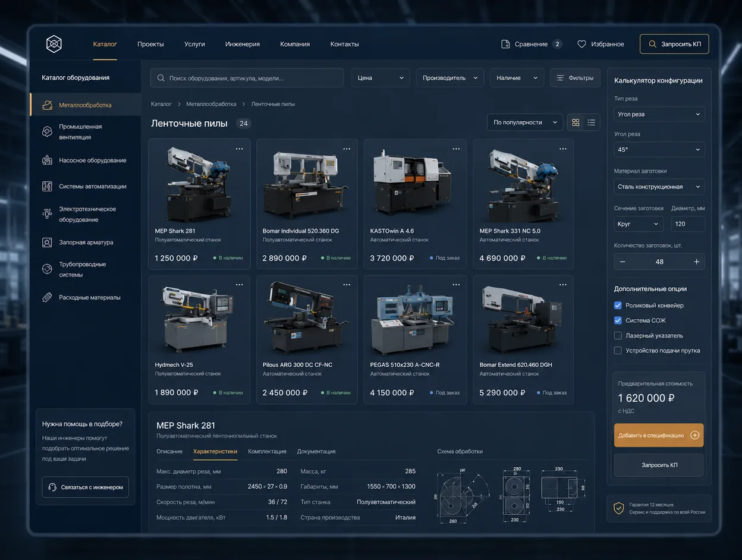Click the Схема обработки drawing
Screen dimensions: 742x560
coord(511,495)
